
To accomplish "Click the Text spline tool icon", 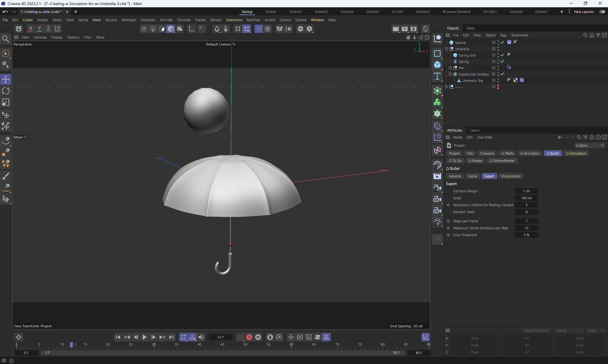I will pyautogui.click(x=437, y=76).
